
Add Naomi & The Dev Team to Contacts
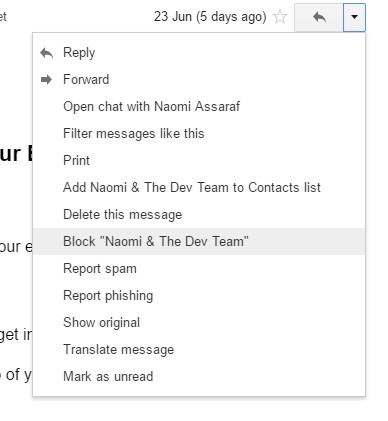point(199,188)
